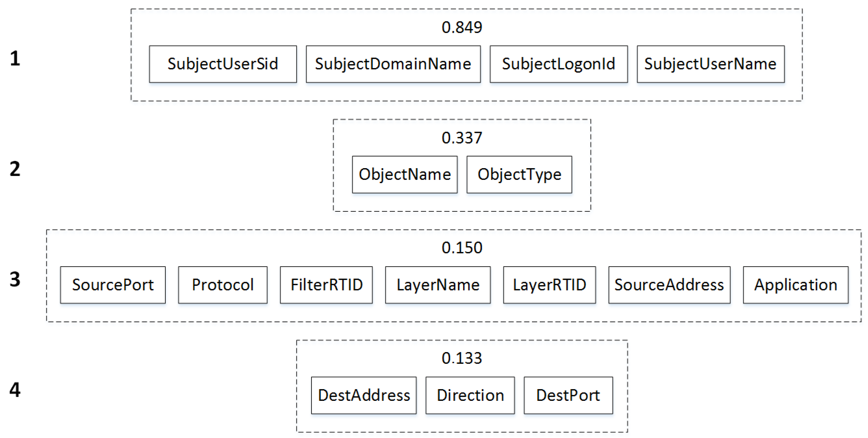This screenshot has height=438, width=868.
Task: Click the 0.337 score label
Action: click(x=462, y=138)
